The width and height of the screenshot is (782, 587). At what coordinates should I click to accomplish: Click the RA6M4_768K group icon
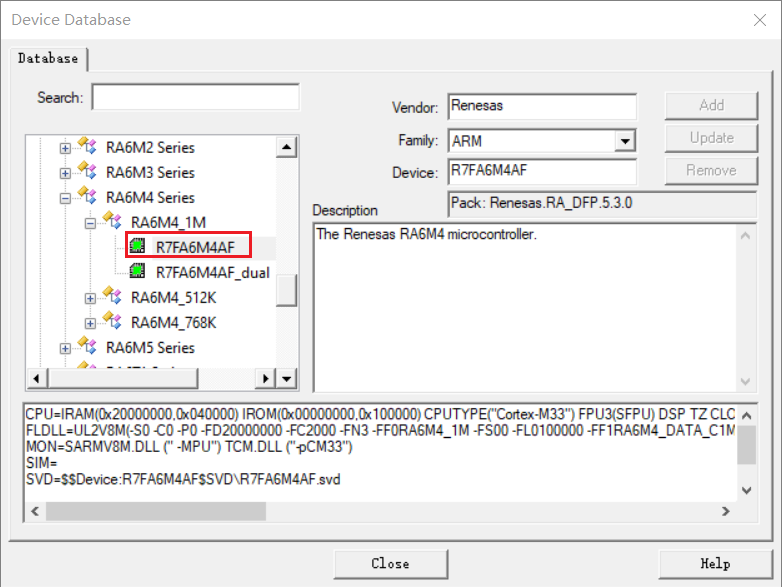click(113, 320)
